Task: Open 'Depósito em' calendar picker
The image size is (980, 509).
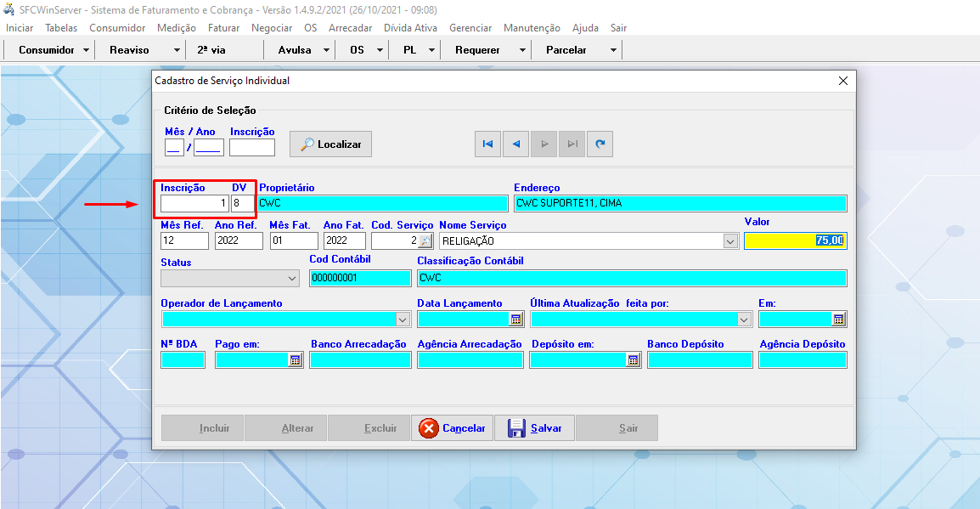Action: click(633, 360)
